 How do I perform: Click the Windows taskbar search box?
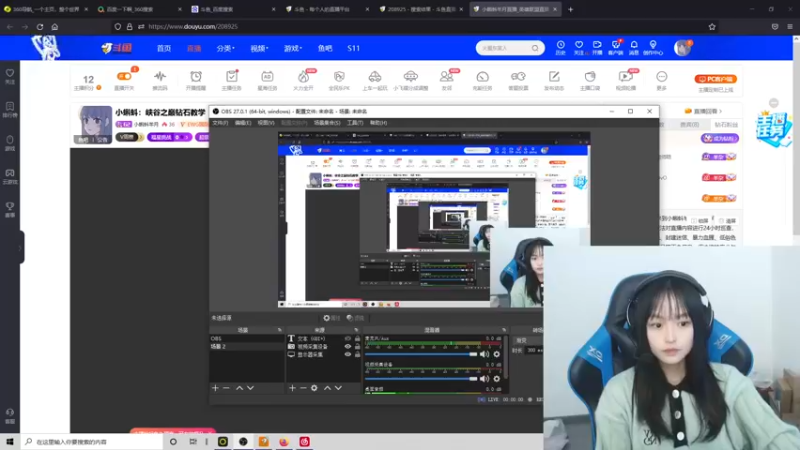(x=92, y=442)
